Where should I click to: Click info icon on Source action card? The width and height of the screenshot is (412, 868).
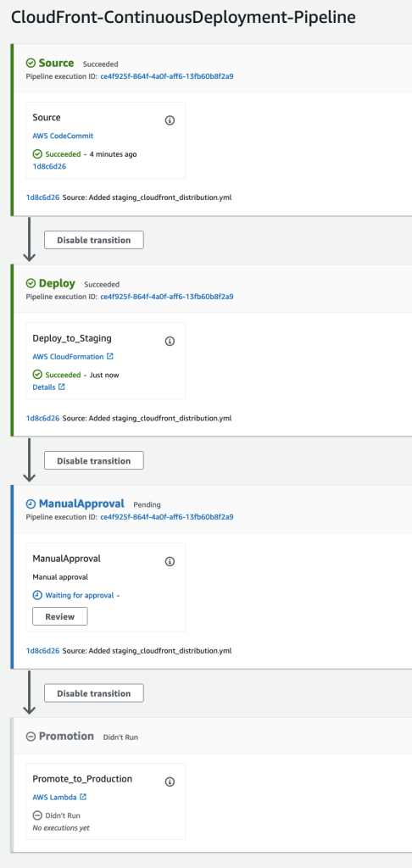tap(170, 120)
